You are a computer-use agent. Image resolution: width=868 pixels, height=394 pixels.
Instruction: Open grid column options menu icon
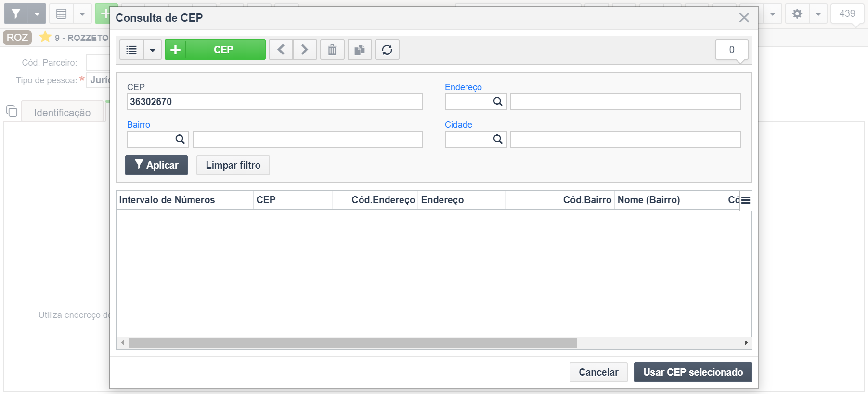pyautogui.click(x=746, y=200)
